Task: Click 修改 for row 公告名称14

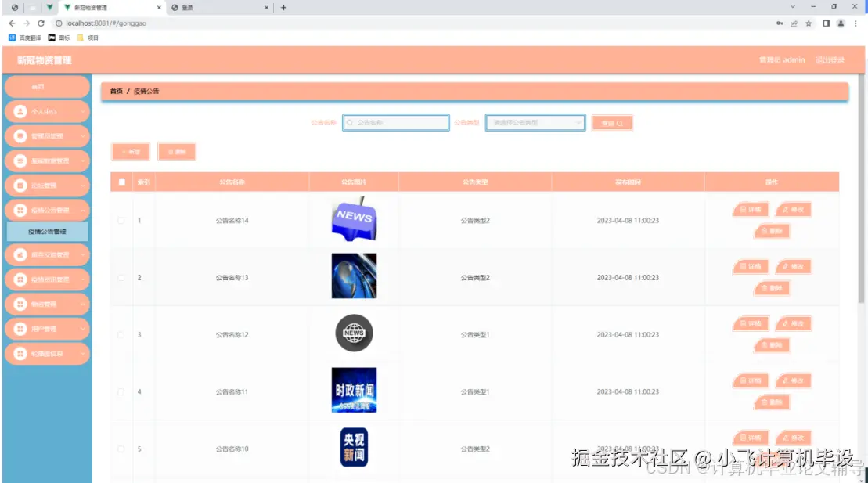Action: [794, 209]
